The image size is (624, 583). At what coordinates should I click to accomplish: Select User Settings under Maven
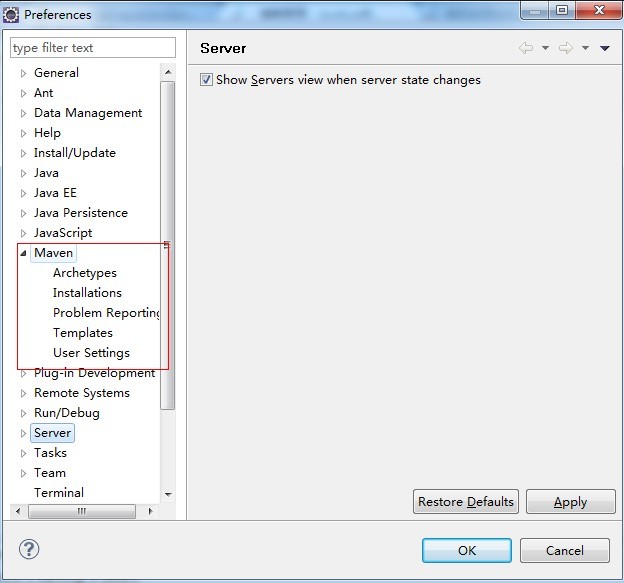click(x=91, y=353)
